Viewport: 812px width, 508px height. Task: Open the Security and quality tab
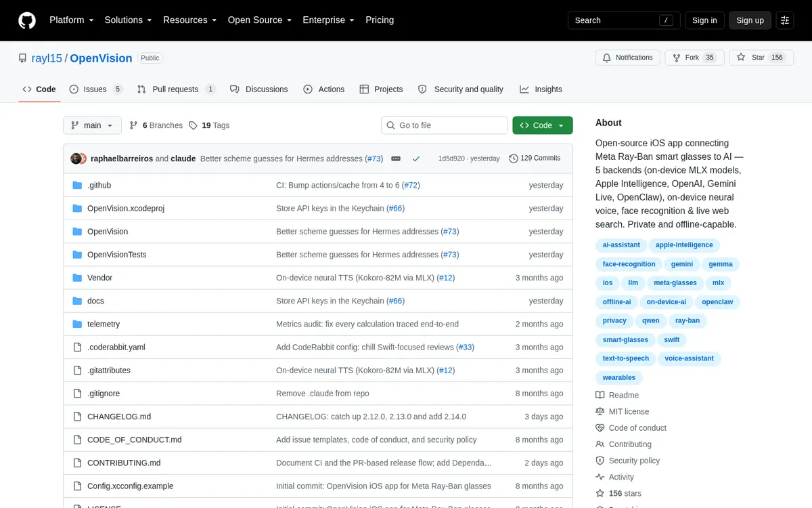(461, 89)
